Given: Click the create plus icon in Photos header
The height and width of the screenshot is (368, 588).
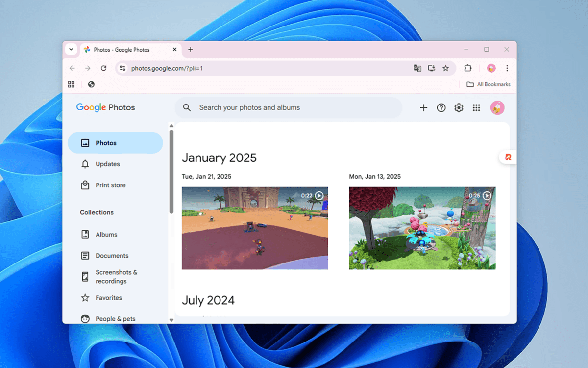Looking at the screenshot, I should coord(423,108).
